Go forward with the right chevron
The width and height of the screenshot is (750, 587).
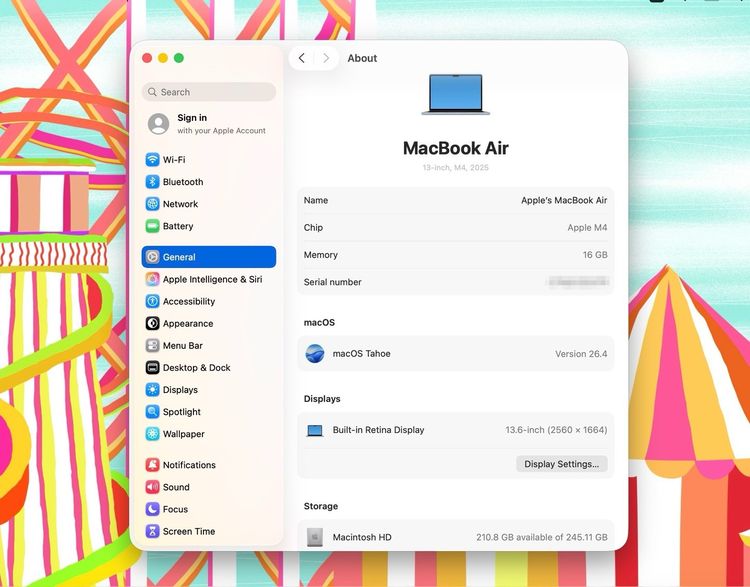tap(326, 58)
